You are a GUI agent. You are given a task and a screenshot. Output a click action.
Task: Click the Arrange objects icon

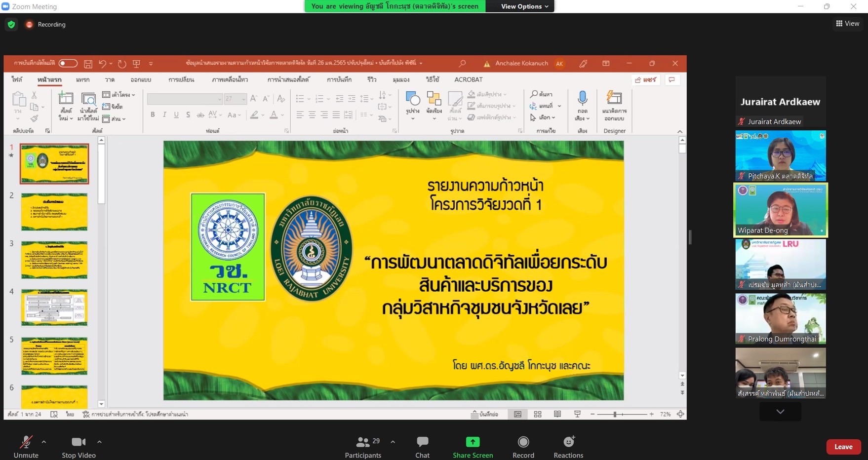(434, 99)
